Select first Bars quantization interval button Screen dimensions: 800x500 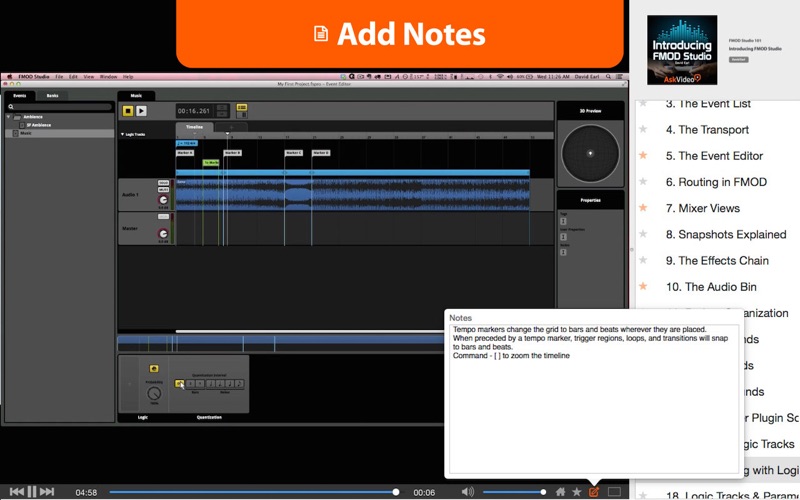pos(190,384)
